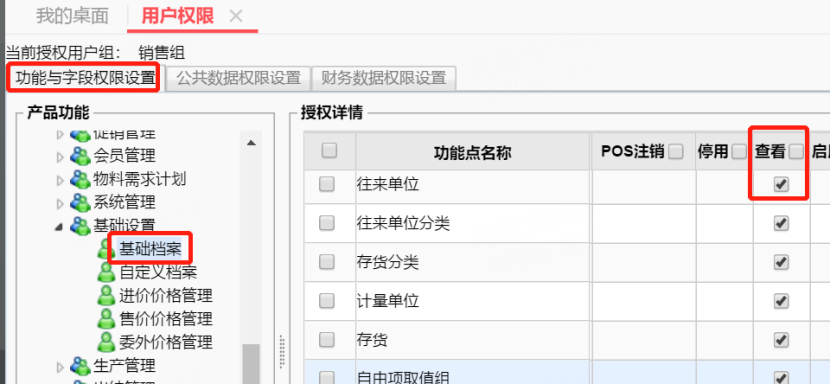Screen dimensions: 831x385
Task: Toggle the POS注销 header checkbox
Action: pyautogui.click(x=676, y=152)
